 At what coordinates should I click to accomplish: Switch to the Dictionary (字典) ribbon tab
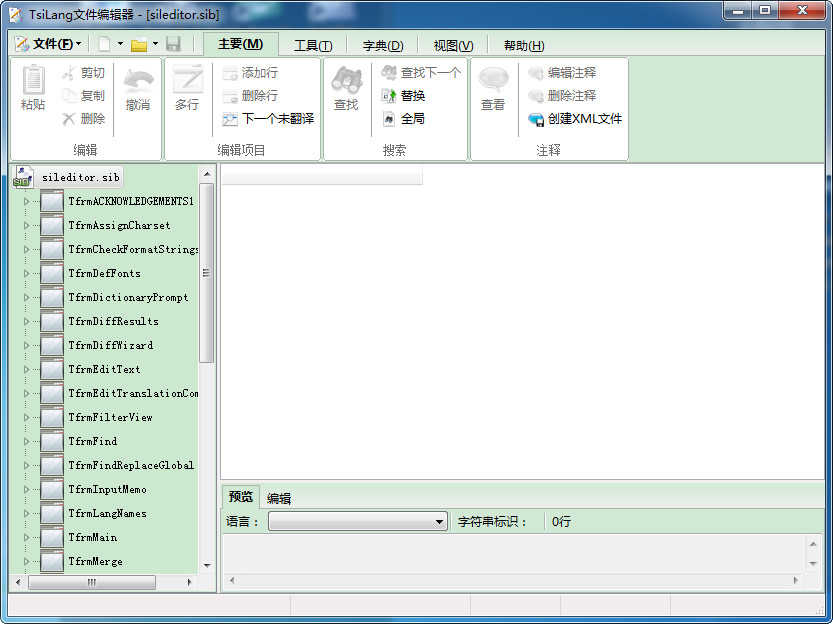click(383, 46)
